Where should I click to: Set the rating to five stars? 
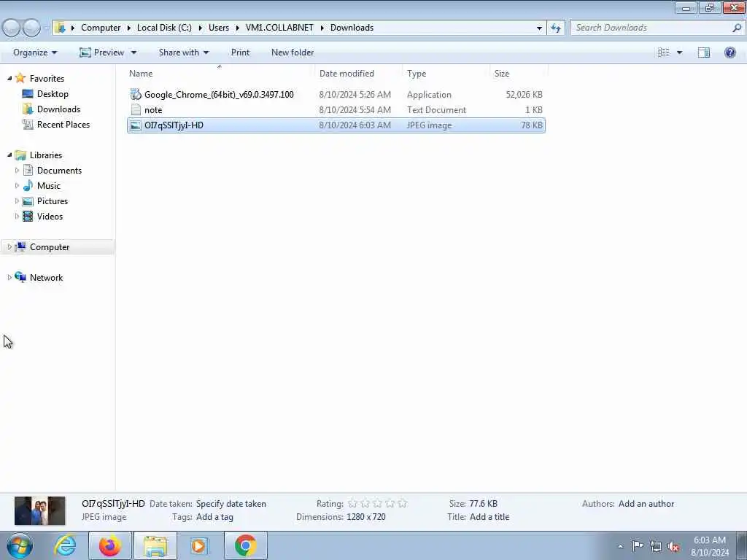pos(402,503)
